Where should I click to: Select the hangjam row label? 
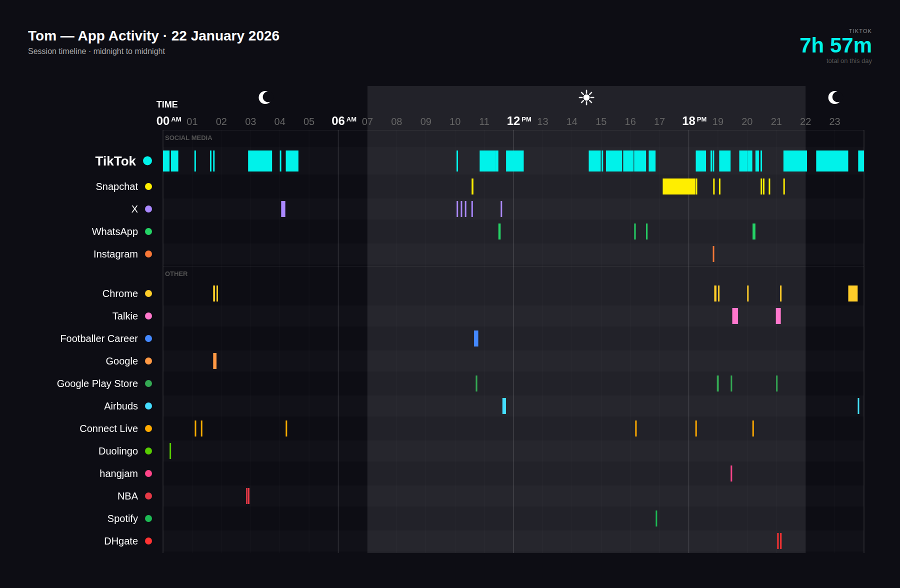point(118,473)
